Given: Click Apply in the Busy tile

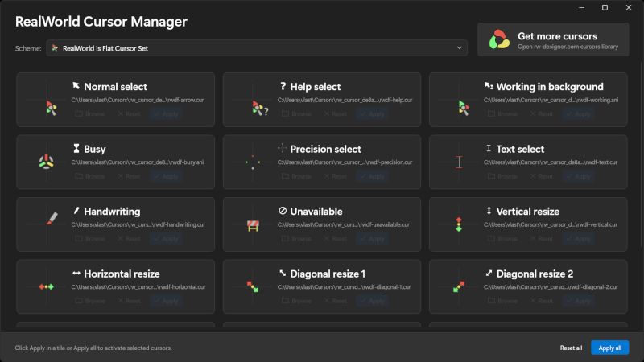Looking at the screenshot, I should click(x=166, y=176).
